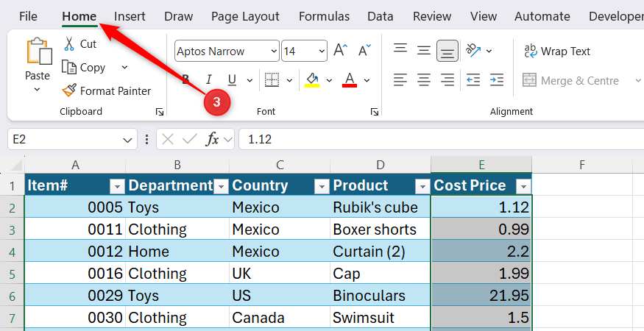Expand borders dropdown arrow

[289, 80]
